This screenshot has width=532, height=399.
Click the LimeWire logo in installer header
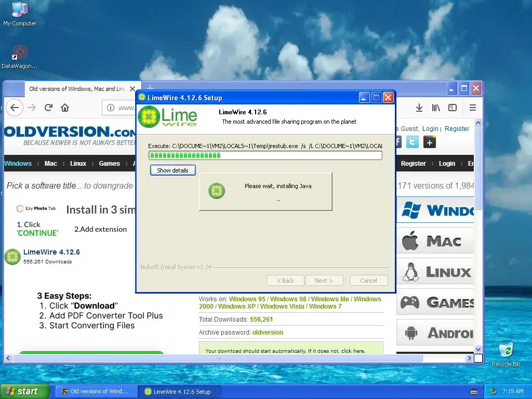(x=168, y=117)
